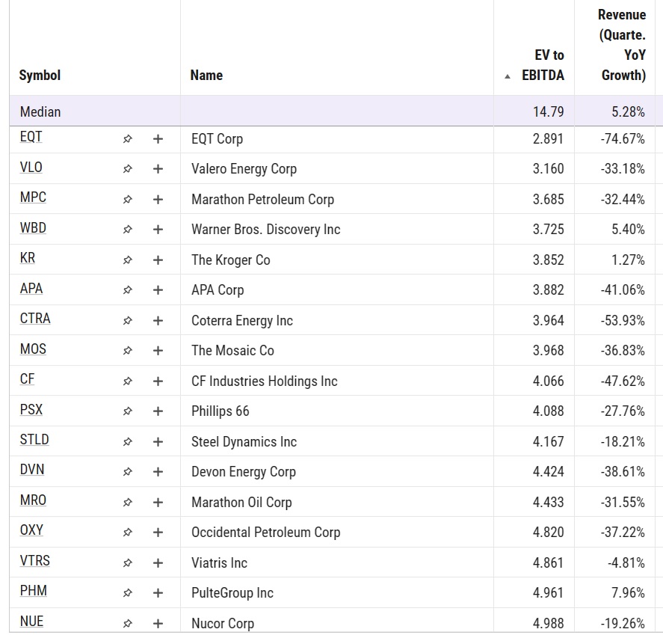Add Marathon Oil with the plus icon

[158, 502]
